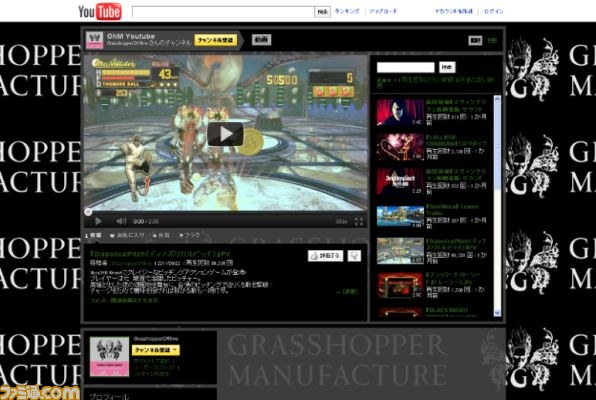This screenshot has width=596, height=400.
Task: Open the LOLLIPOP CHAINSAW video title link
Action: tap(456, 140)
